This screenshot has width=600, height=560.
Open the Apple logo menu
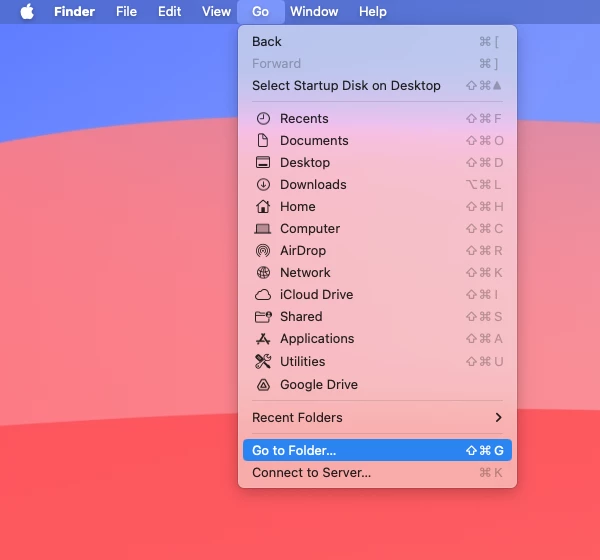pos(27,11)
